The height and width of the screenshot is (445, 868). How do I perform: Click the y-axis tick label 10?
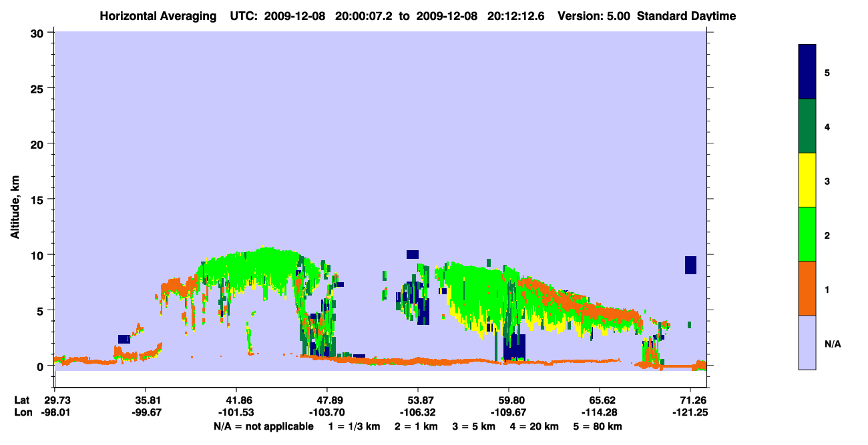click(x=38, y=255)
